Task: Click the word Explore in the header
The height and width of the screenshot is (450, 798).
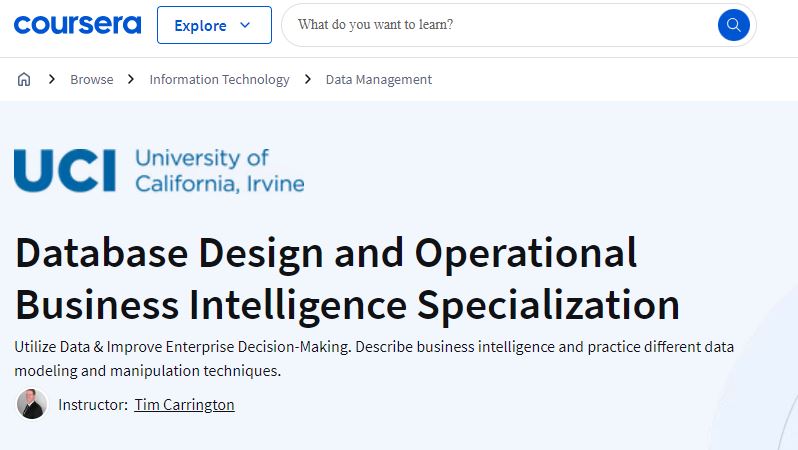Action: point(200,25)
